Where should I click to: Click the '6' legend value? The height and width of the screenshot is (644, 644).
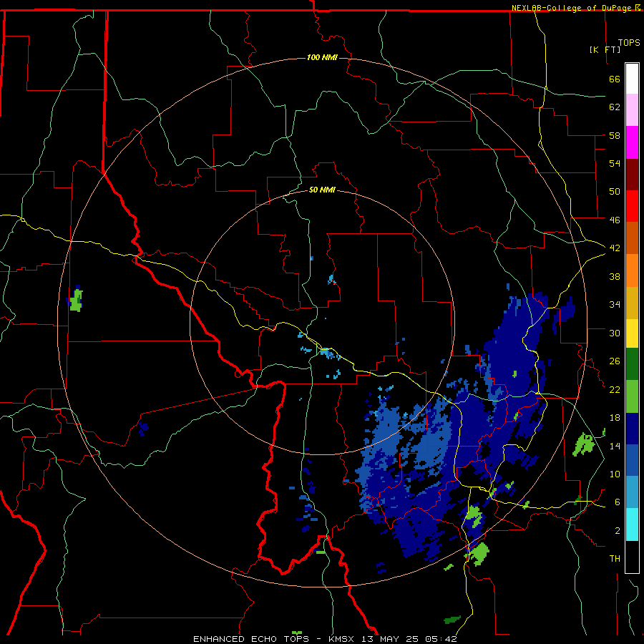tap(618, 502)
